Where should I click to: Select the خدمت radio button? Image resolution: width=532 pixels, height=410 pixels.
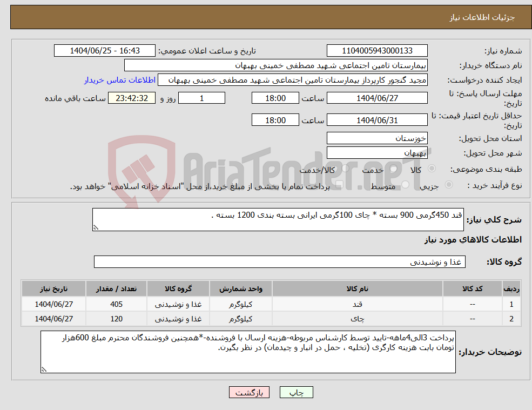393,169
